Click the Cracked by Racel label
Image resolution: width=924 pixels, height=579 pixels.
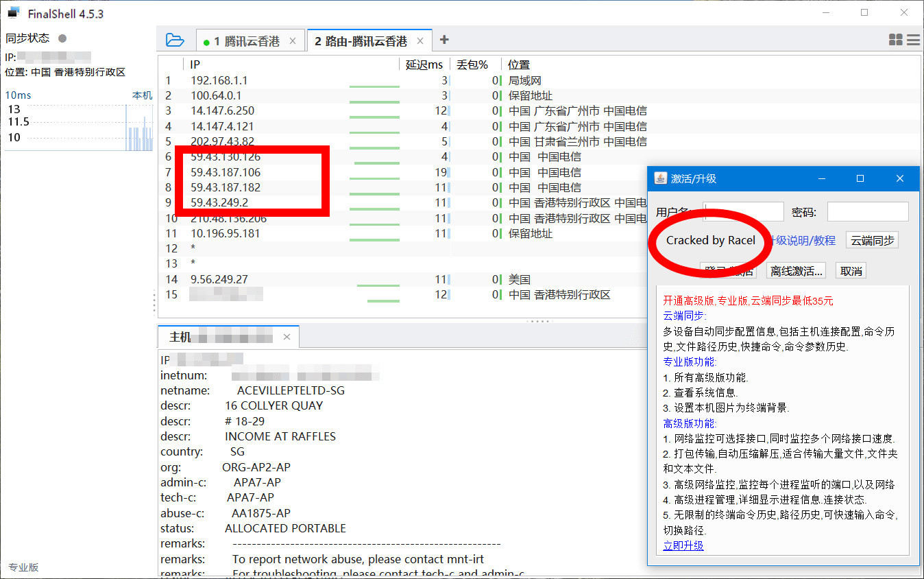pos(711,240)
